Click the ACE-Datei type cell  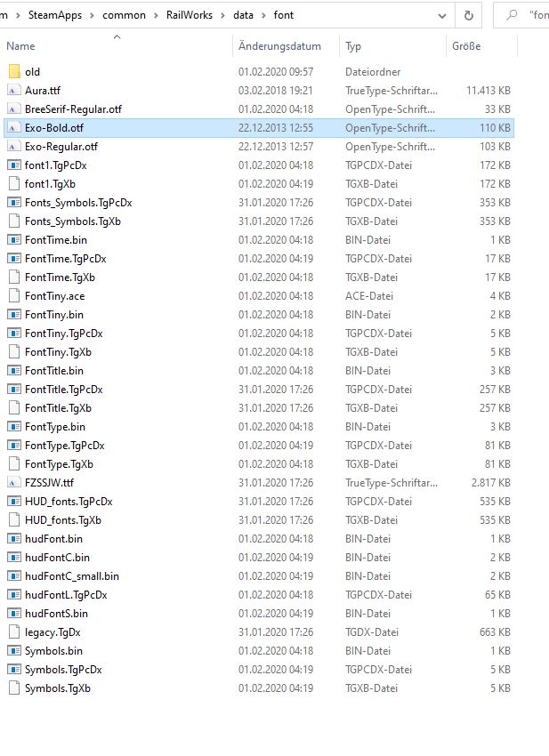[369, 296]
